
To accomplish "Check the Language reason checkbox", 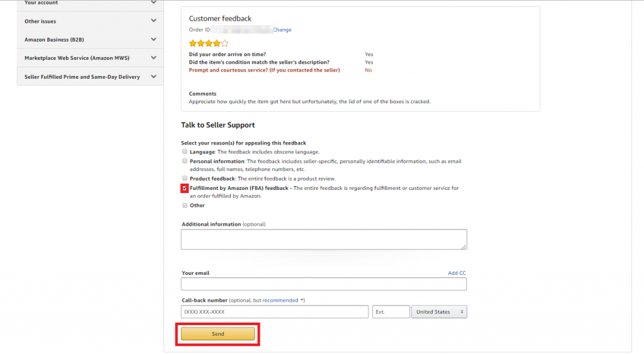I will coord(185,152).
